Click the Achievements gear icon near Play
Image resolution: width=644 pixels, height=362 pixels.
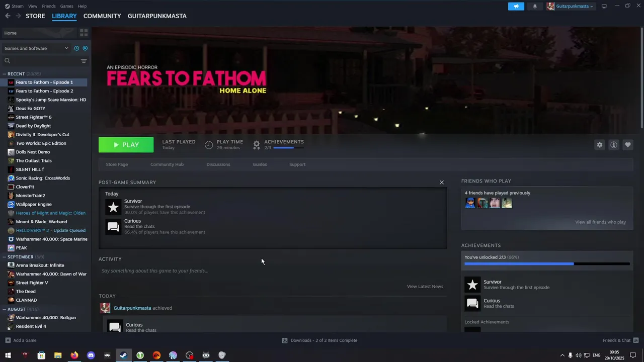[257, 145]
